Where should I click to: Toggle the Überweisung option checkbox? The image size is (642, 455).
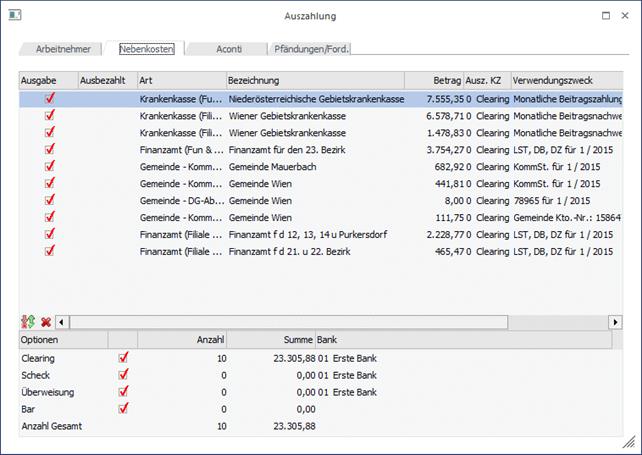coord(124,392)
